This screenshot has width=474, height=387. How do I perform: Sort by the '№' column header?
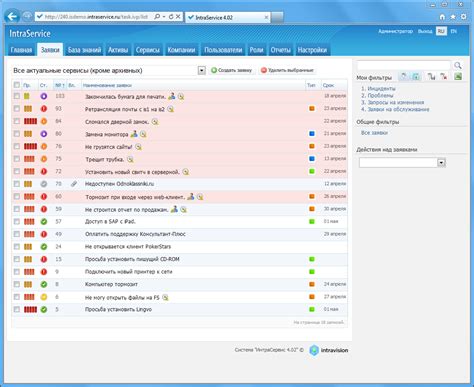(x=60, y=85)
